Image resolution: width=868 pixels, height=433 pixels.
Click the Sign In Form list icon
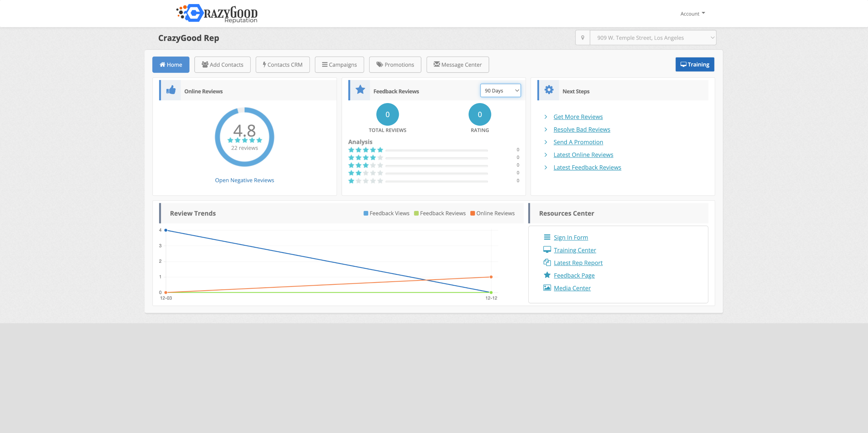(x=547, y=237)
